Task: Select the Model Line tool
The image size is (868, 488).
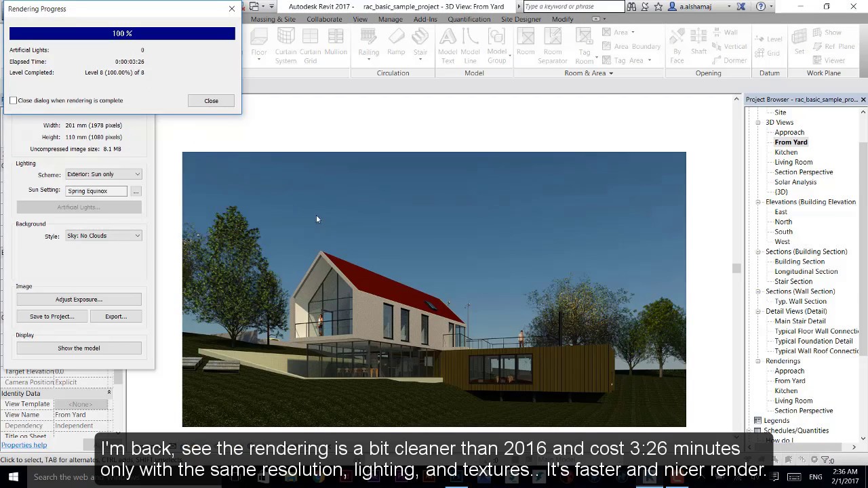Action: pyautogui.click(x=470, y=46)
